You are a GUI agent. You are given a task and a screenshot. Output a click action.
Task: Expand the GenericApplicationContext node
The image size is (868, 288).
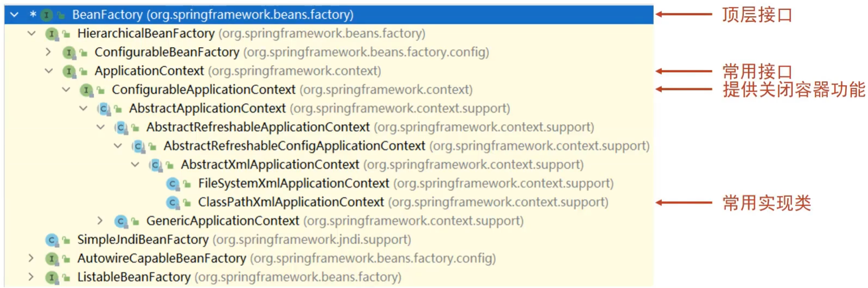[x=100, y=221]
